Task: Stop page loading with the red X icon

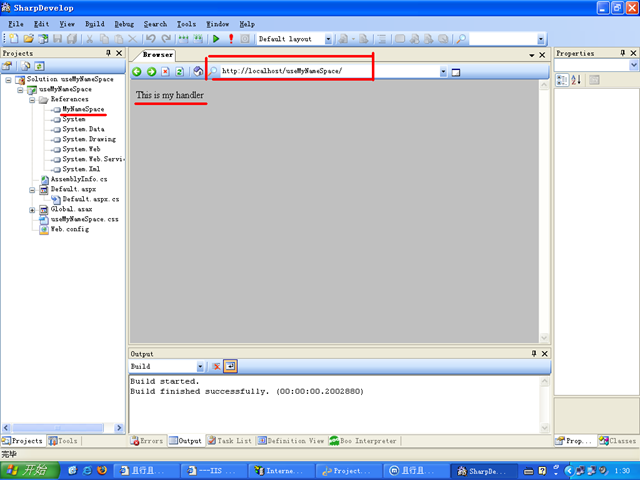Action: (165, 72)
